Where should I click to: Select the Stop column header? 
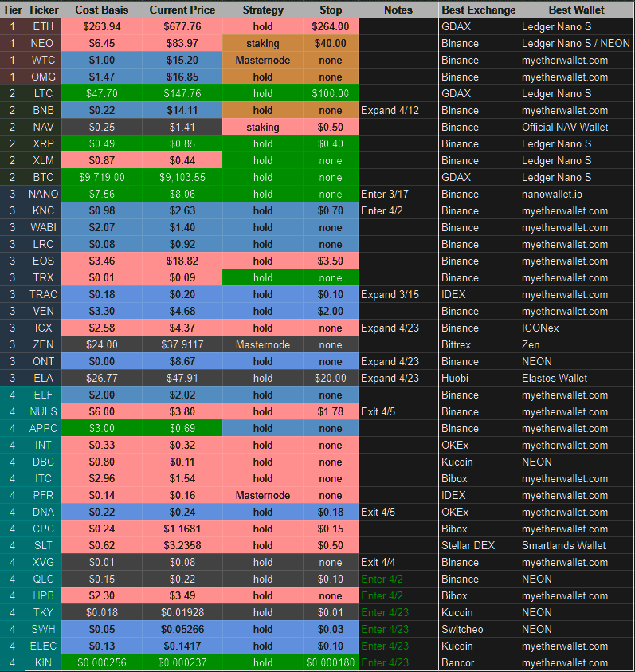point(331,10)
